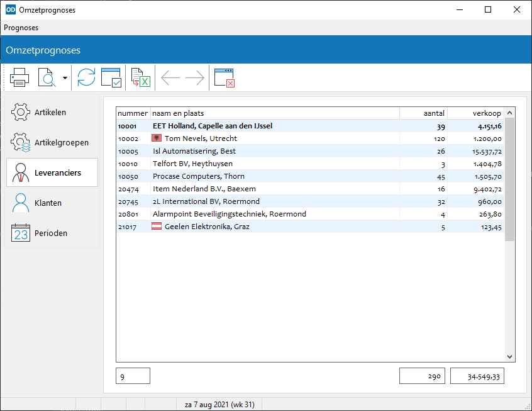Click the Austrian flag beside Geelen Elektronika

click(x=157, y=226)
